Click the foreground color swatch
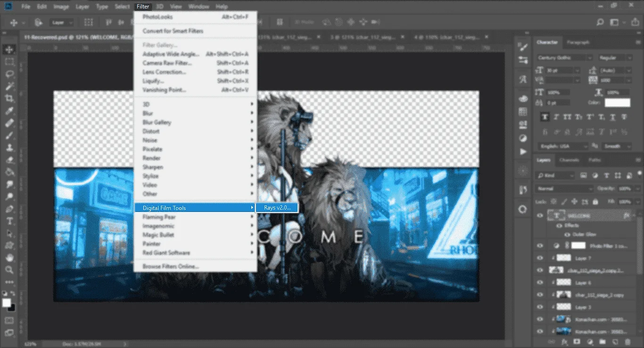The image size is (644, 348). [x=7, y=302]
